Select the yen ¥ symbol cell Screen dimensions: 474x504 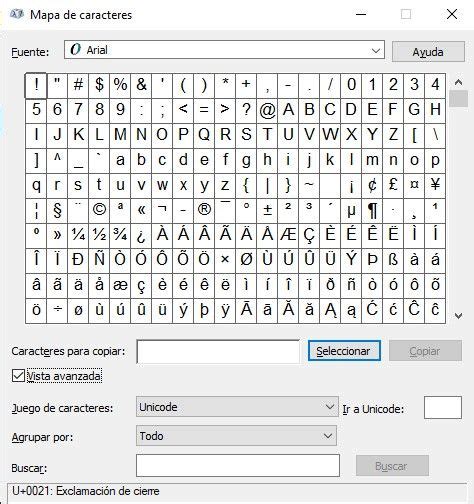click(435, 185)
